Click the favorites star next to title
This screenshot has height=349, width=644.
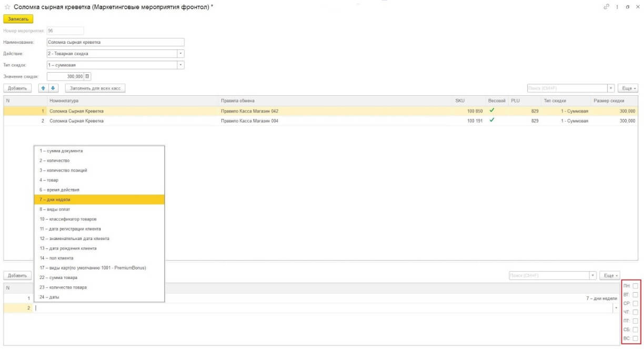(7, 6)
